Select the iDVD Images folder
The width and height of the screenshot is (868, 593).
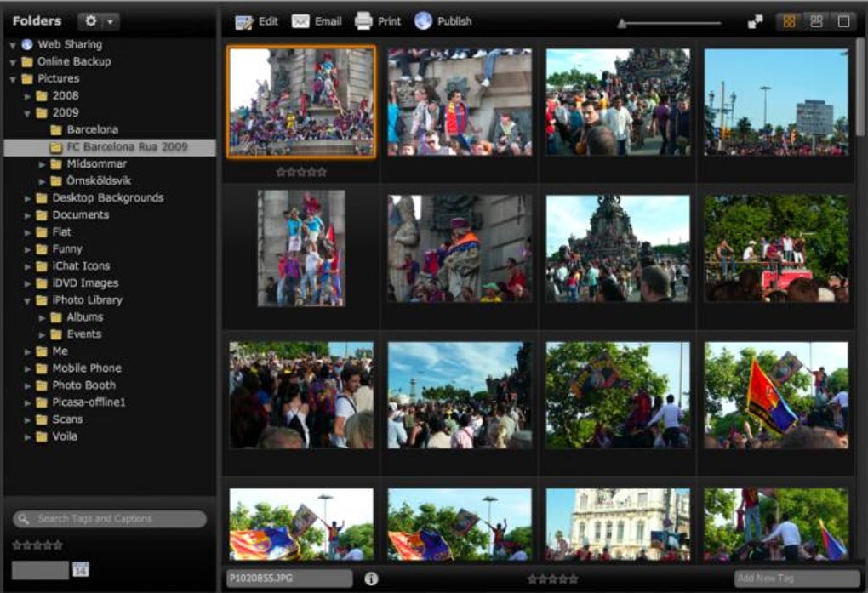[77, 283]
